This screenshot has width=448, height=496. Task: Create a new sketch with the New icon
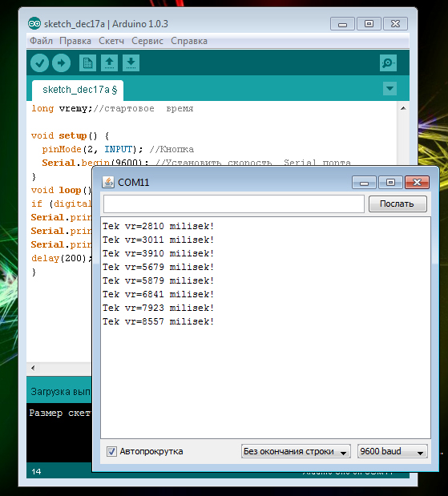(x=87, y=63)
